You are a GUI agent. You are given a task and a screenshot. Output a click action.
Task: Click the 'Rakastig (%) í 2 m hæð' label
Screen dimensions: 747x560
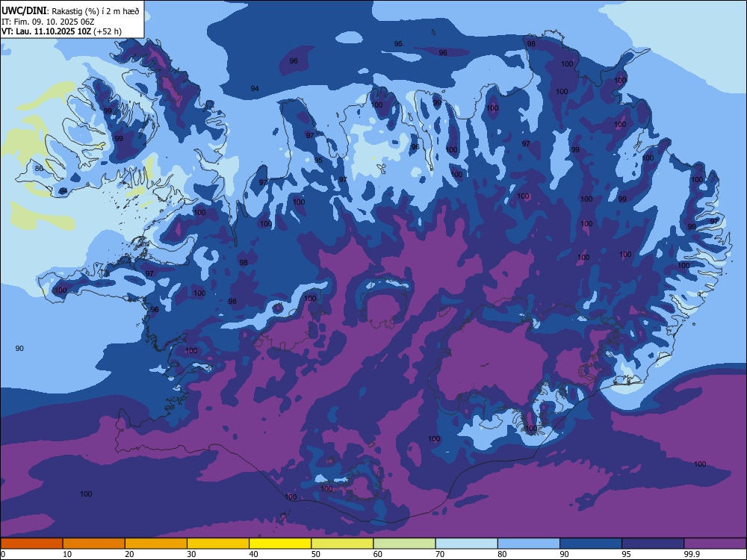click(96, 11)
